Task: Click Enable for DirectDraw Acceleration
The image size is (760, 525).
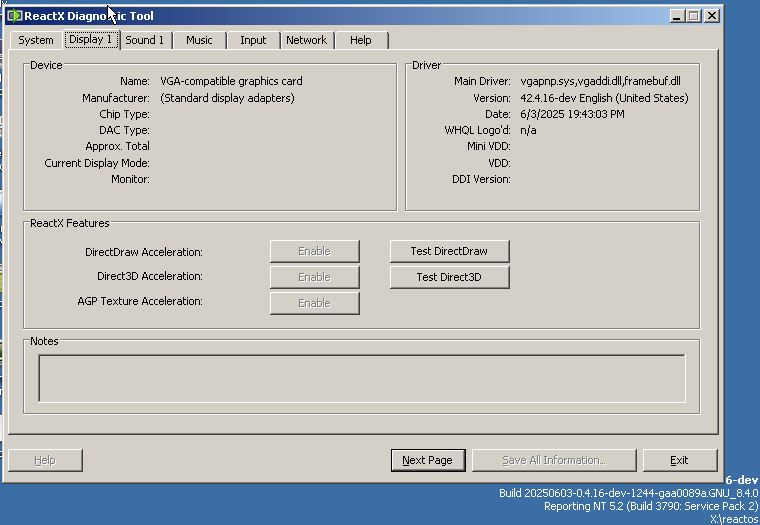Action: (x=315, y=251)
